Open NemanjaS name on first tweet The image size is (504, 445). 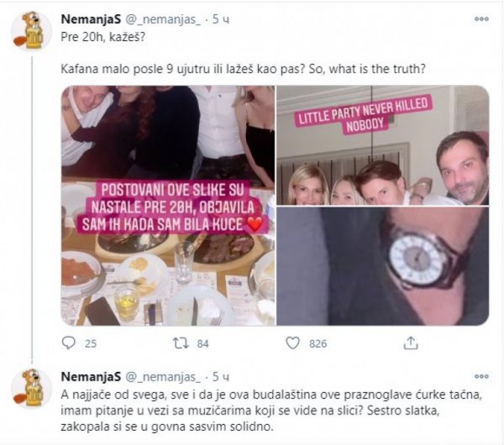[91, 19]
